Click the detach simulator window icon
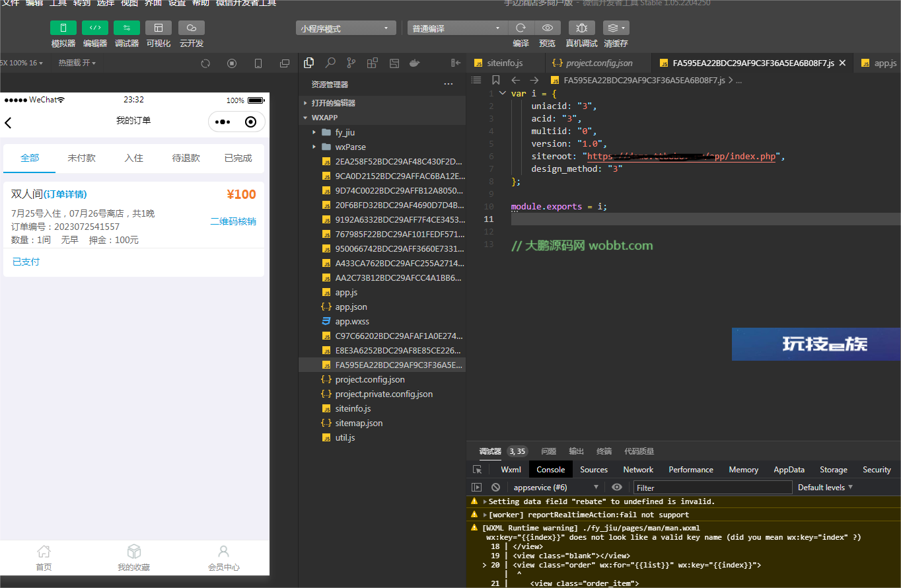The width and height of the screenshot is (901, 588). click(285, 63)
